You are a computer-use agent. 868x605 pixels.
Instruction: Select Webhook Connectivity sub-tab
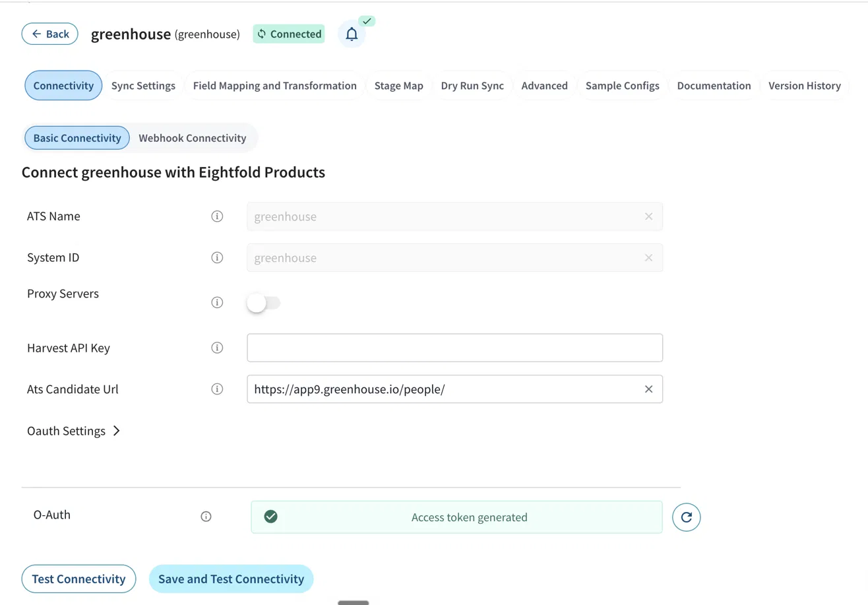[x=192, y=138]
